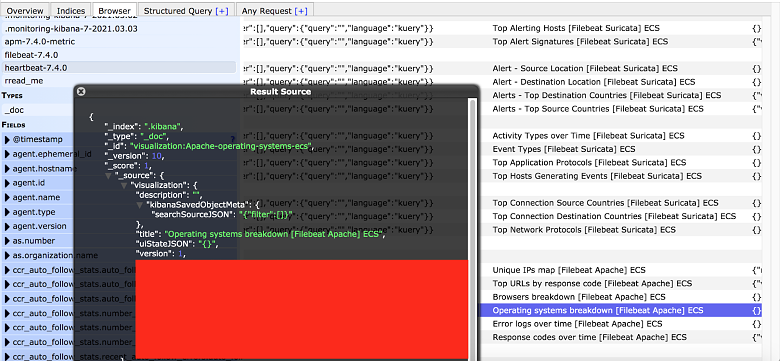Screen dimensions: 780x361
Task: Click Top Network Protocols row
Action: coord(584,230)
